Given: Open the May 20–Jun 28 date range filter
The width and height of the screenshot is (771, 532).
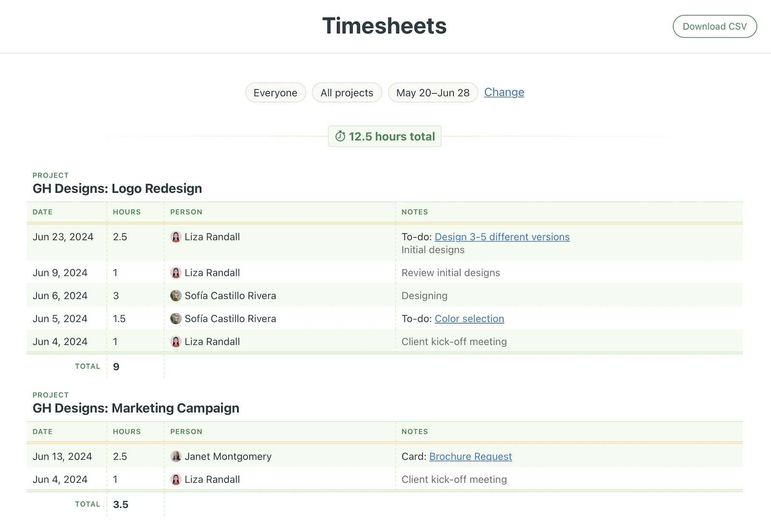Looking at the screenshot, I should point(433,92).
